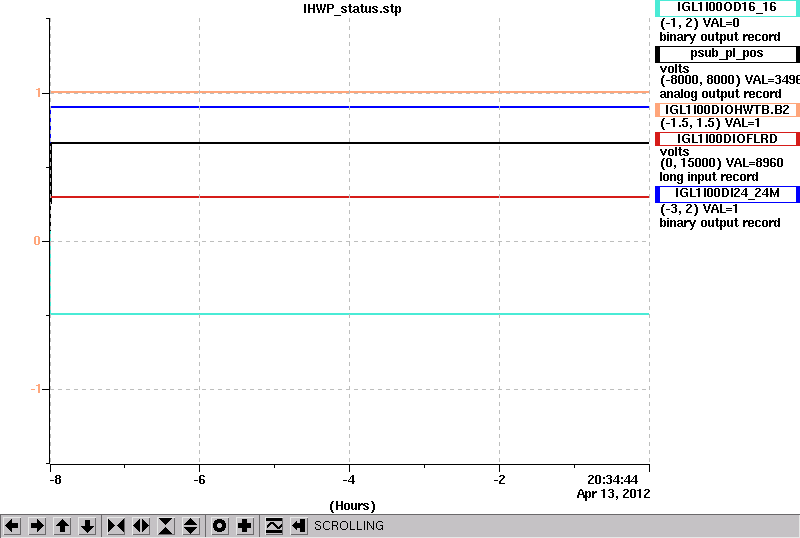
Task: Click the -2 tick on time axis
Action: tap(499, 480)
